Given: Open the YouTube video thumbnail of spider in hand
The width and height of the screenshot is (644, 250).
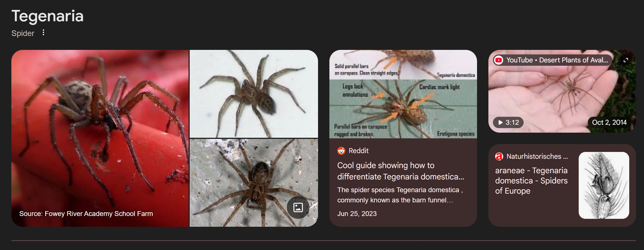Looking at the screenshot, I should click(562, 91).
